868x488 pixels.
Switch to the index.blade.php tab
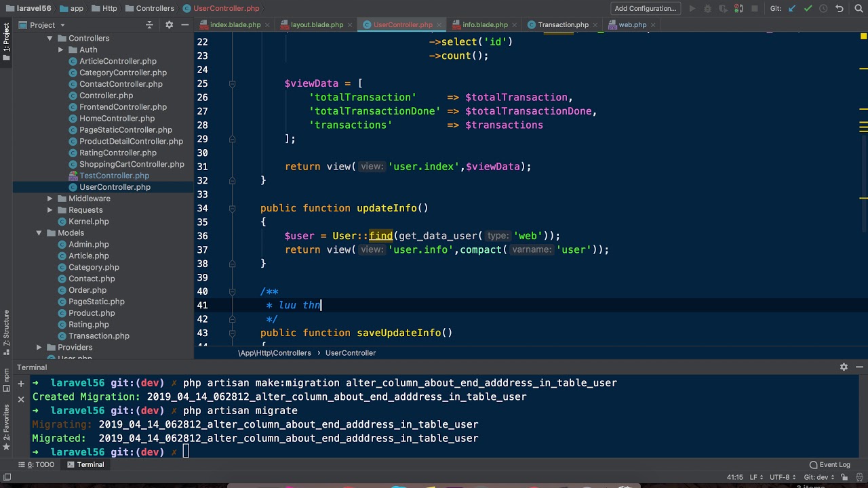(235, 25)
